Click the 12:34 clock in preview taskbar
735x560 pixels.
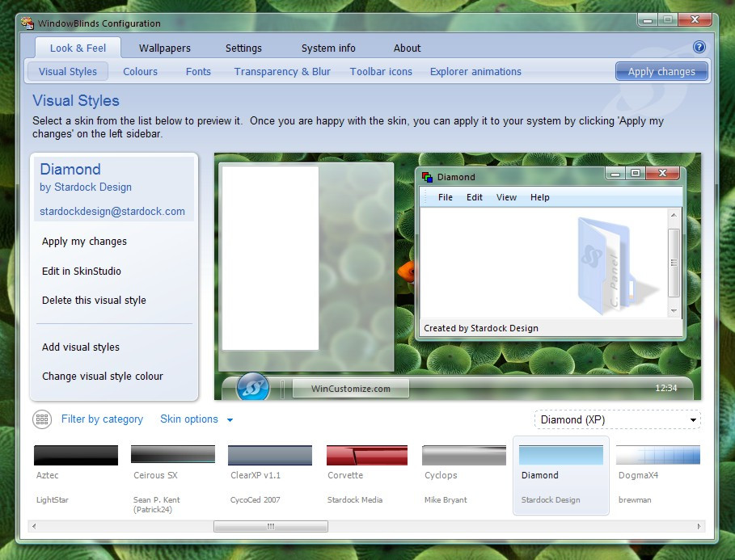coord(665,388)
